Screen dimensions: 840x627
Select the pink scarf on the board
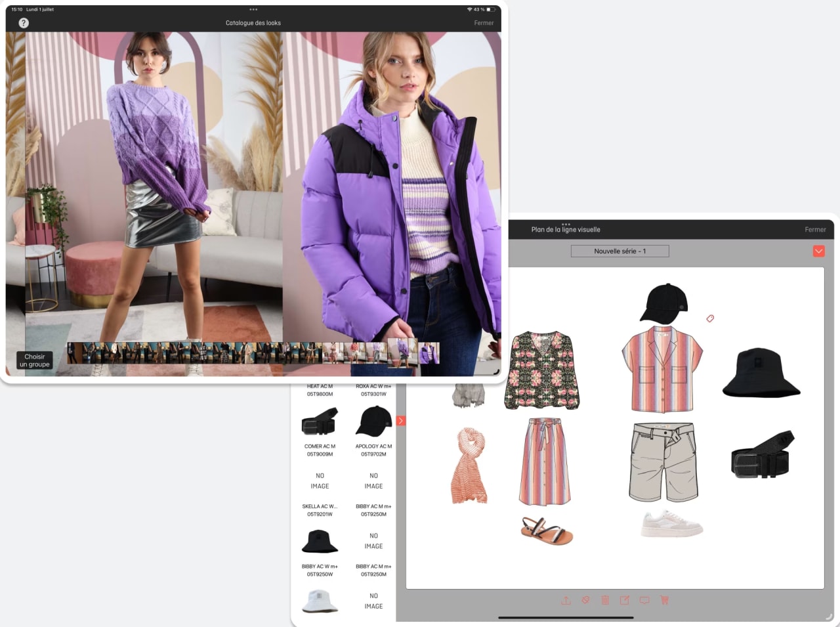pos(470,465)
